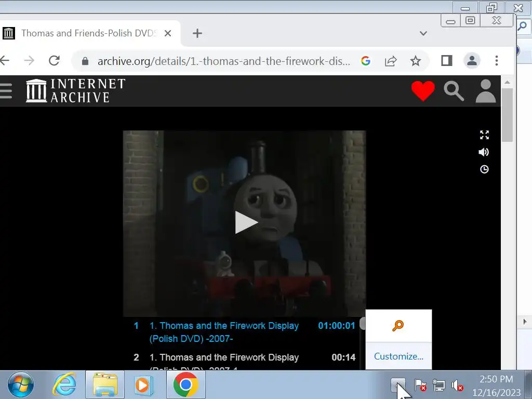The height and width of the screenshot is (399, 532).
Task: Click the orange magnifier tray popup icon
Action: click(398, 326)
